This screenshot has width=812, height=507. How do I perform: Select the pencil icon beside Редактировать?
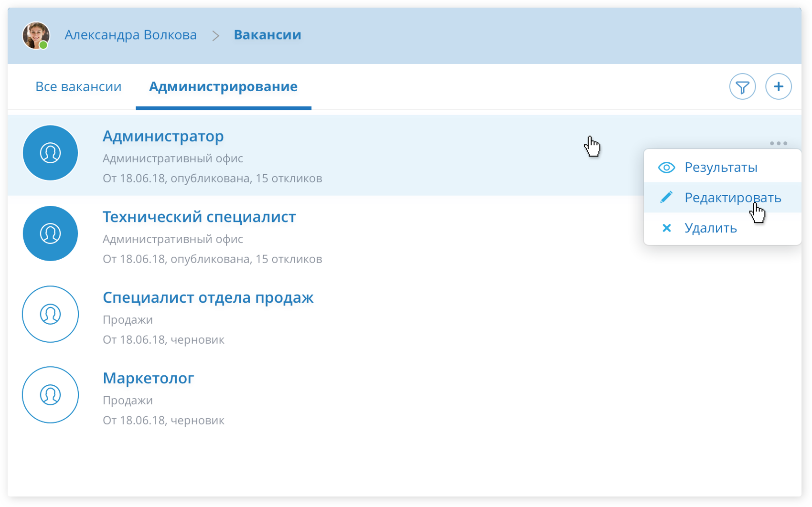click(666, 198)
